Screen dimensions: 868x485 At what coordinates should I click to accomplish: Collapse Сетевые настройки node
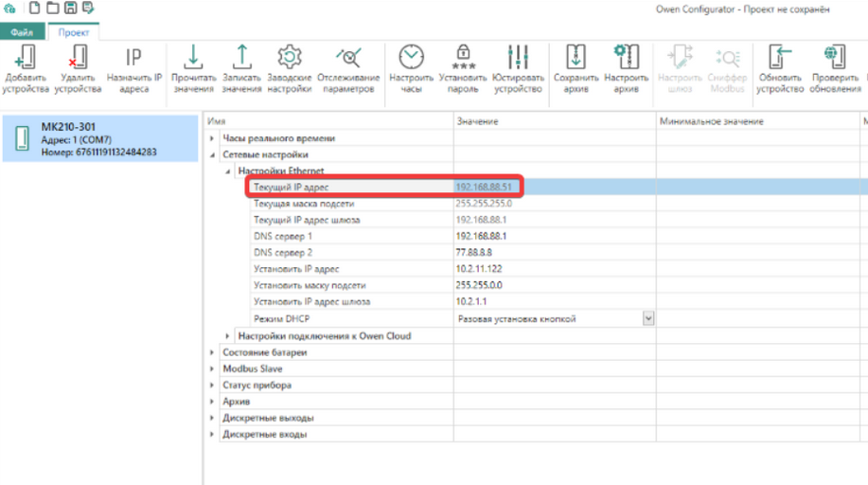pyautogui.click(x=212, y=154)
